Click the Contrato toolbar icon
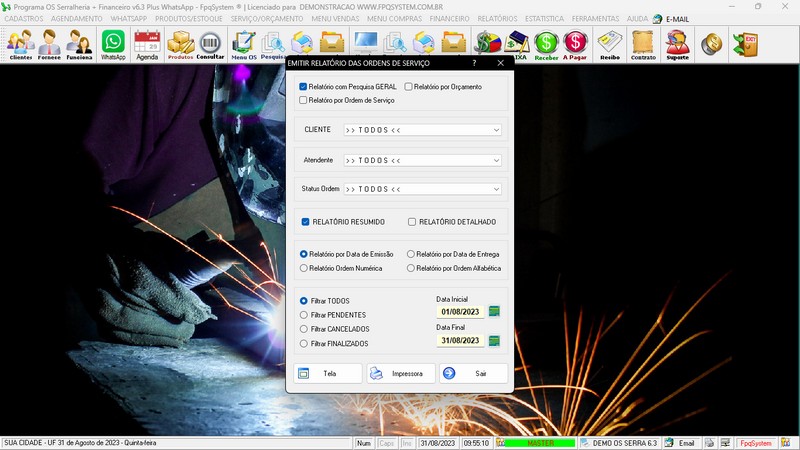800x450 pixels. (643, 44)
